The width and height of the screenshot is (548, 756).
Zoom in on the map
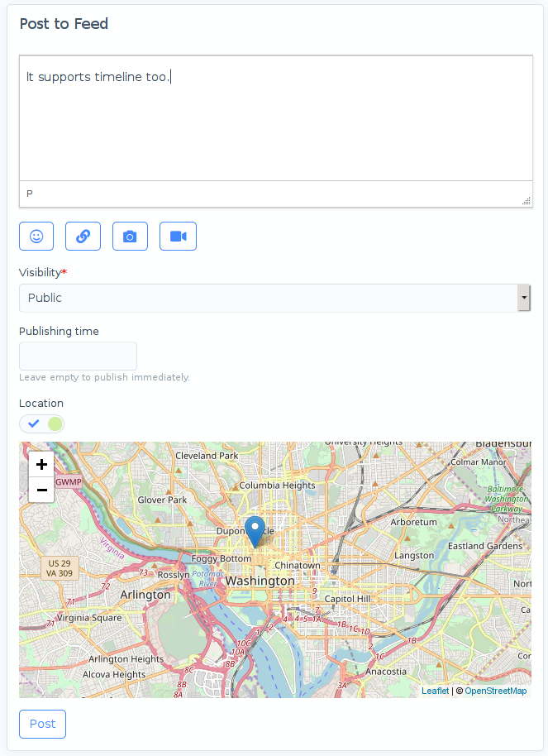(x=41, y=464)
